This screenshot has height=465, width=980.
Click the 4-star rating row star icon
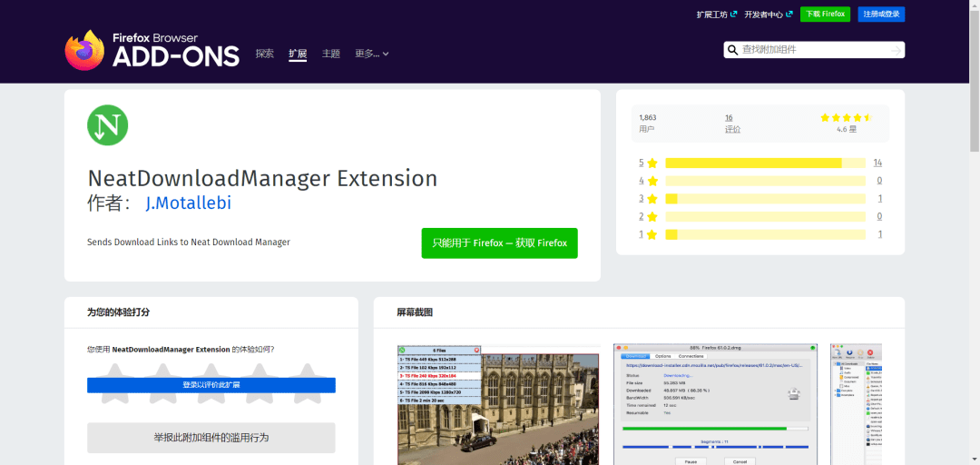[x=652, y=181]
